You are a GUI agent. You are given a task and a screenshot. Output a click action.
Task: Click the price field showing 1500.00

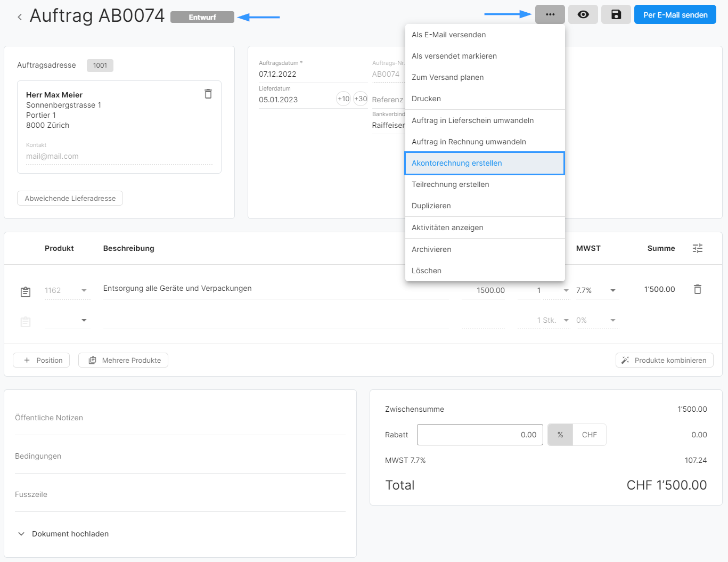pos(484,290)
